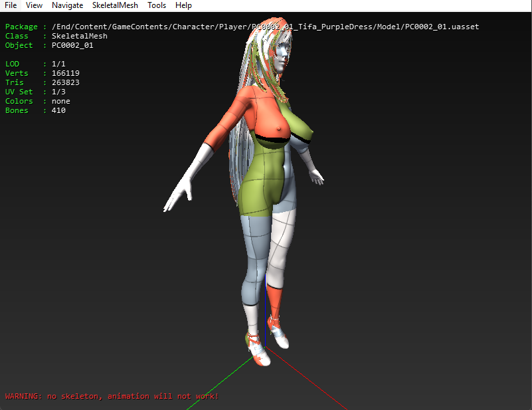The height and width of the screenshot is (410, 532).
Task: Open the SkeletalMesh menu
Action: (115, 5)
